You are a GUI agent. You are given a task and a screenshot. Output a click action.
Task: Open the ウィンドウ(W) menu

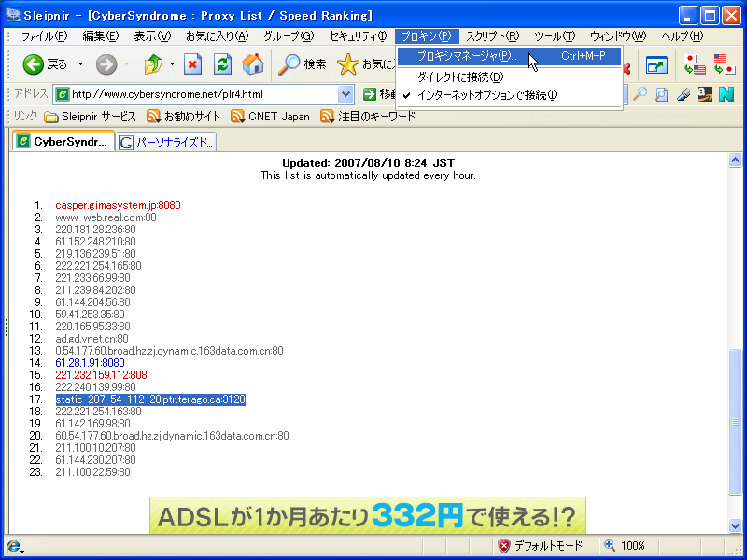pos(617,36)
